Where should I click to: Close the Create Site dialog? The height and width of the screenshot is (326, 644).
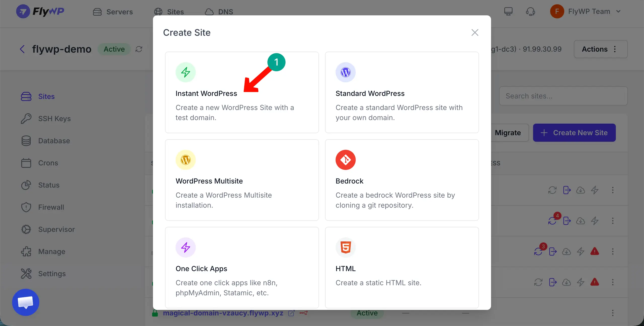tap(475, 32)
